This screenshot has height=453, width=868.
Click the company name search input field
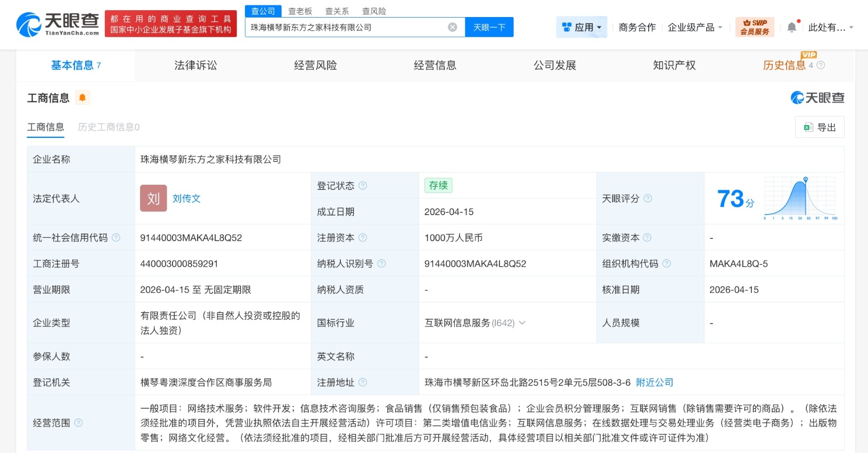[x=346, y=27]
